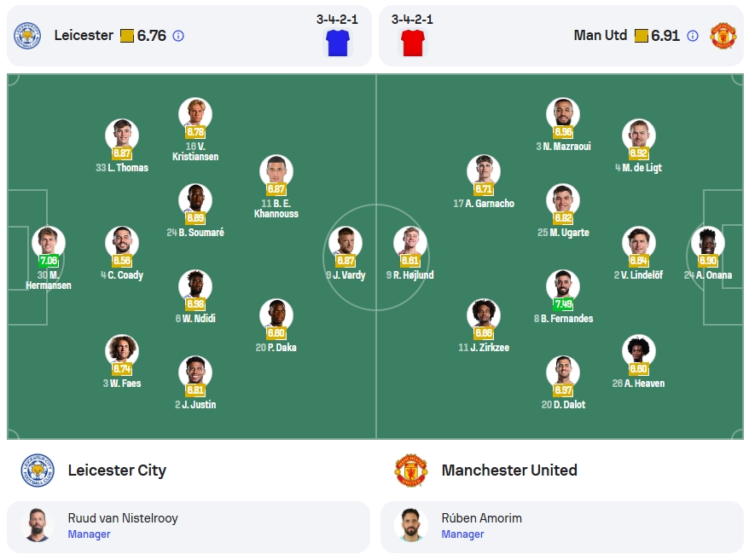This screenshot has height=560, width=749.
Task: Open Rúben Amorim's manager profile
Action: pos(562,527)
